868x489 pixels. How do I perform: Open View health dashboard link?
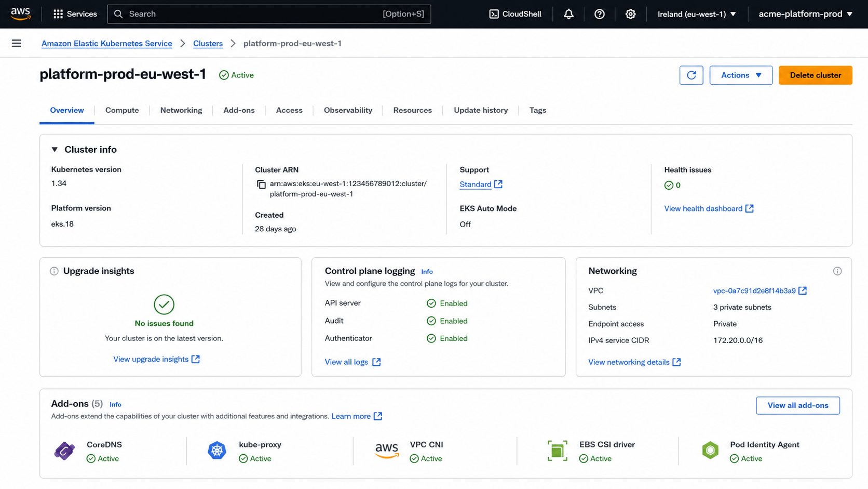(x=709, y=208)
